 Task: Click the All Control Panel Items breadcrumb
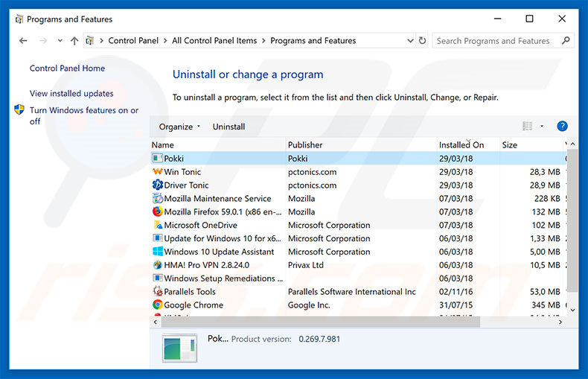[x=214, y=40]
